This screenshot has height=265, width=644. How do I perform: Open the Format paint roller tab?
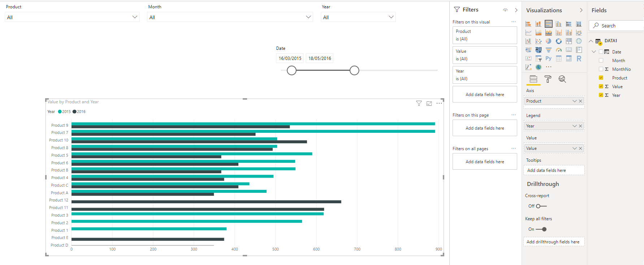point(548,79)
